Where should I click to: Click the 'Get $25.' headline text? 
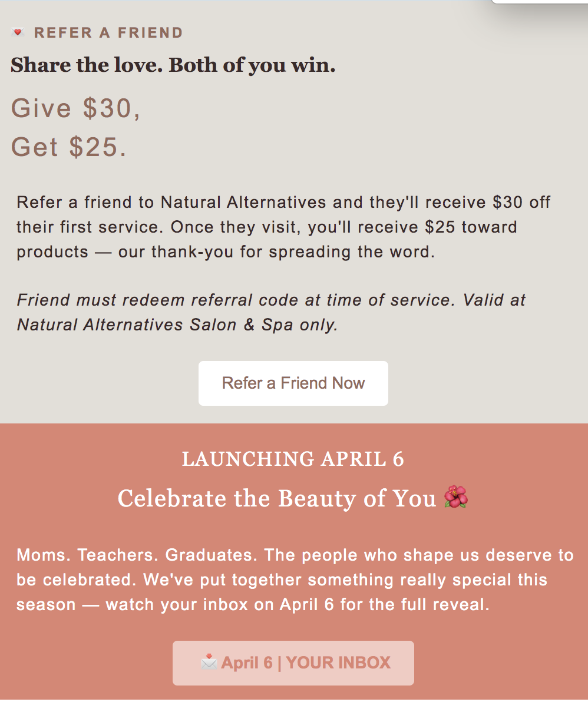click(70, 147)
